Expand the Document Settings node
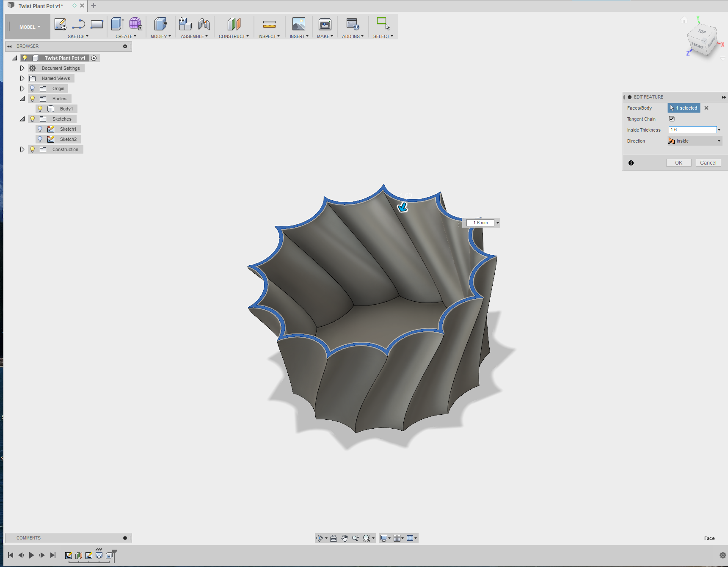Screen dimensions: 728x567 coord(22,68)
